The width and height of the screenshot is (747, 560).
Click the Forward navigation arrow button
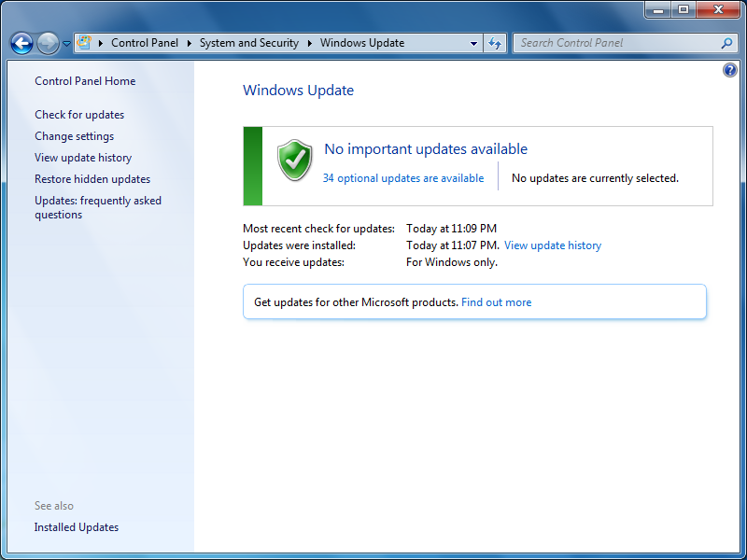[x=49, y=43]
